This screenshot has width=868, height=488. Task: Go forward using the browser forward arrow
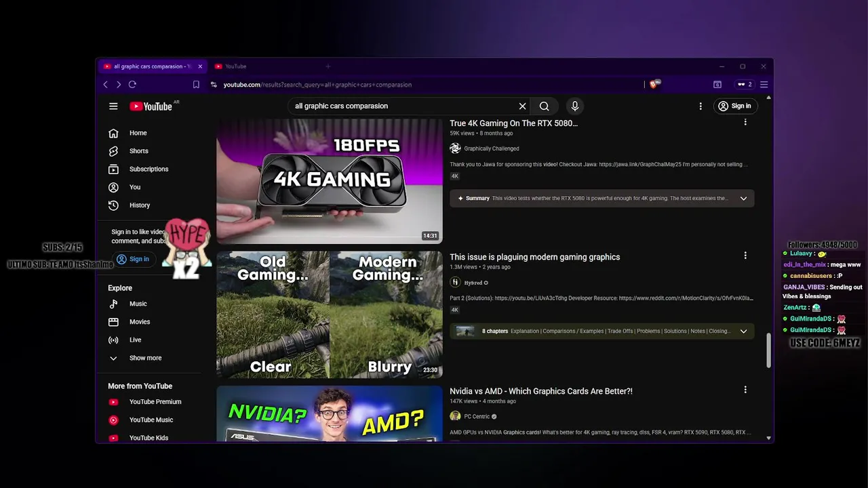tap(118, 85)
